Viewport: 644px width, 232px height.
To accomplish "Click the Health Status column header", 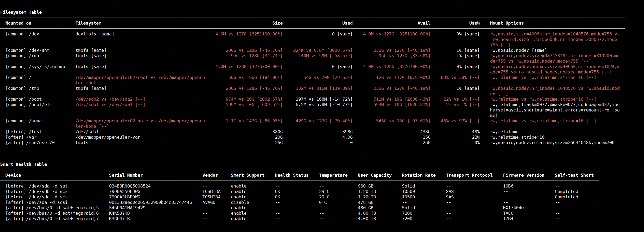I will (292, 175).
